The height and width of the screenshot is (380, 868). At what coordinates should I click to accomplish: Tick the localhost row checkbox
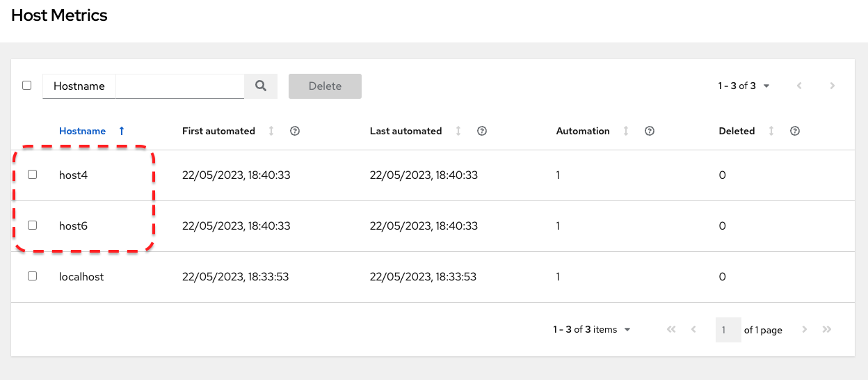coord(32,276)
